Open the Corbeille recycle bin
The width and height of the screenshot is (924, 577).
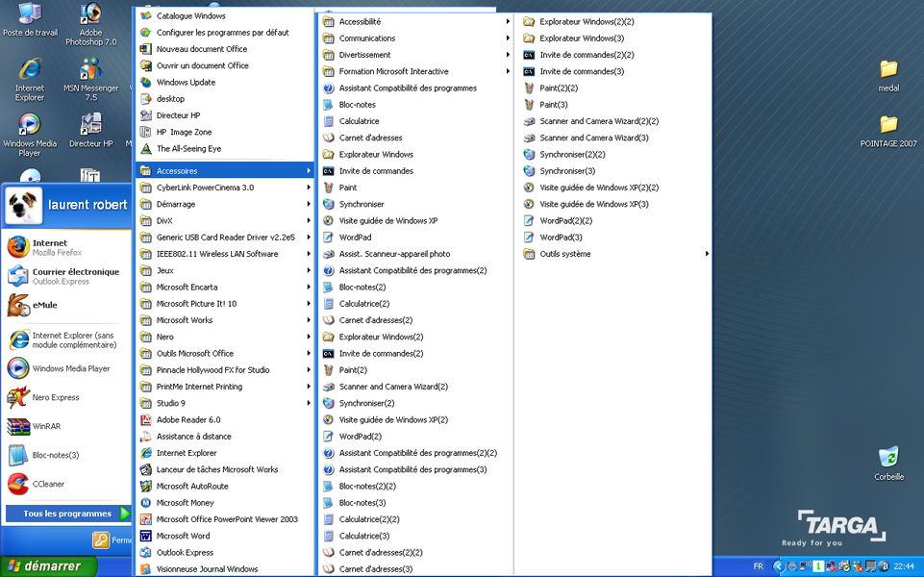click(x=888, y=464)
